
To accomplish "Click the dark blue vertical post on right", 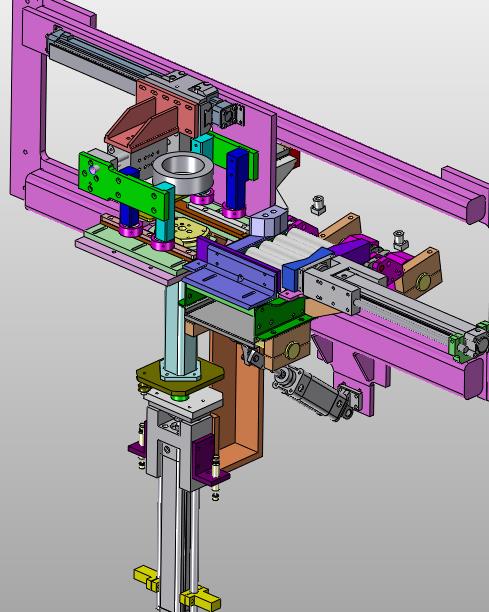I will pos(237,180).
